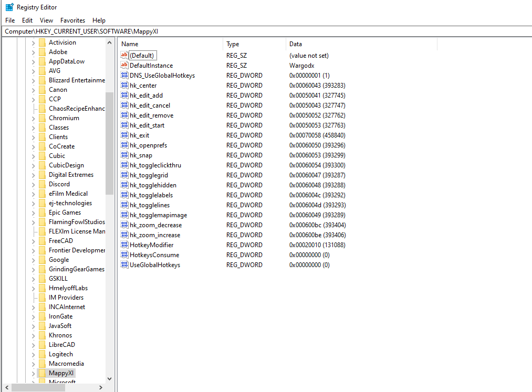532x392 pixels.
Task: Select the hk_togglegrid registry value
Action: pos(151,175)
